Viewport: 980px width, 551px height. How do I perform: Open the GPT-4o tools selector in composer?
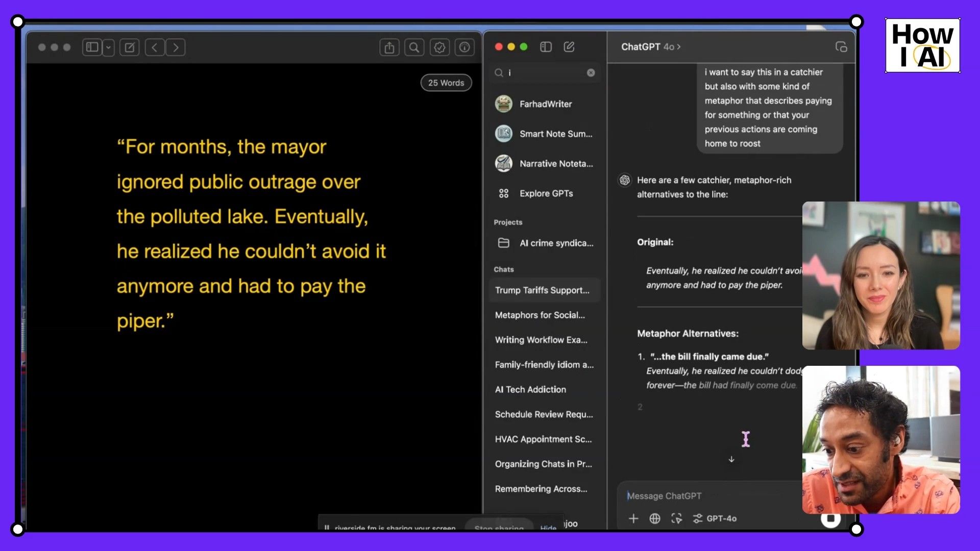715,518
